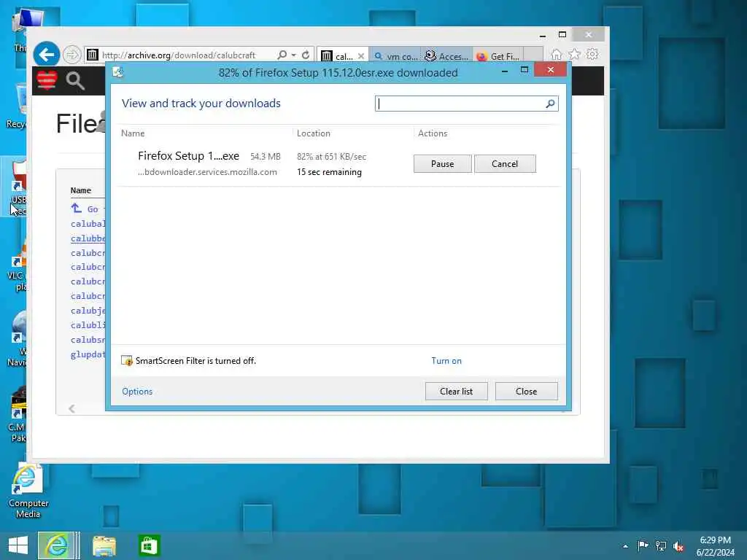
Task: Open the 'glupdat' file link
Action: pyautogui.click(x=88, y=354)
